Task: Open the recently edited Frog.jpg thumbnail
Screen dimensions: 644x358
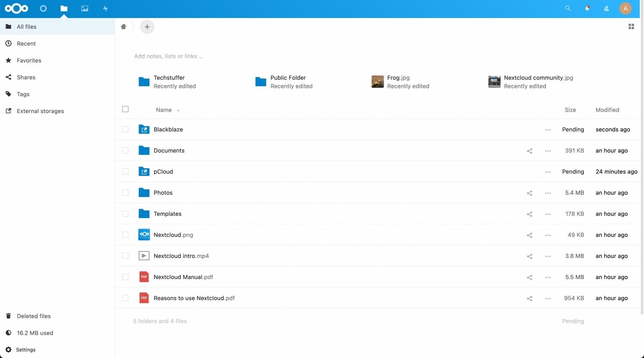Action: click(377, 82)
